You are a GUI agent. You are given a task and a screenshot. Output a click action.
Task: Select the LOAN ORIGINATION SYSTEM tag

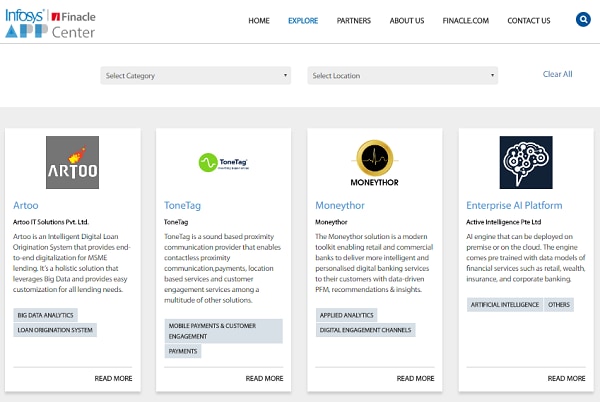tap(55, 330)
